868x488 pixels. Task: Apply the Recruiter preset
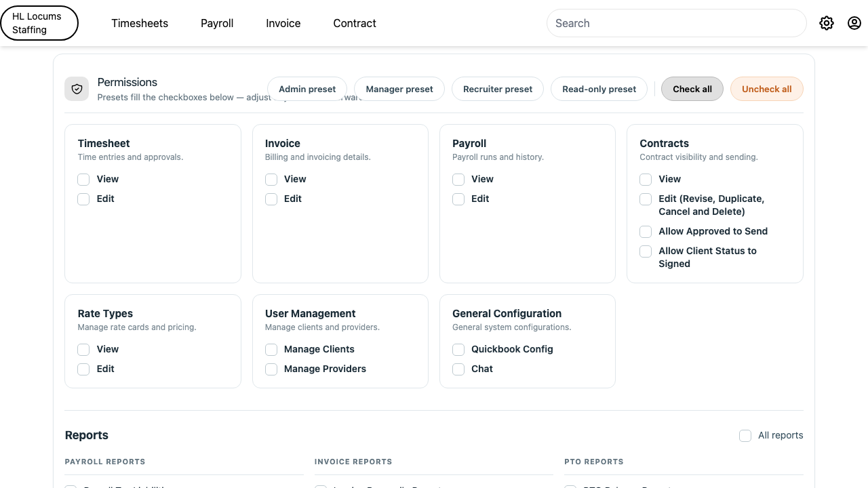pos(498,89)
